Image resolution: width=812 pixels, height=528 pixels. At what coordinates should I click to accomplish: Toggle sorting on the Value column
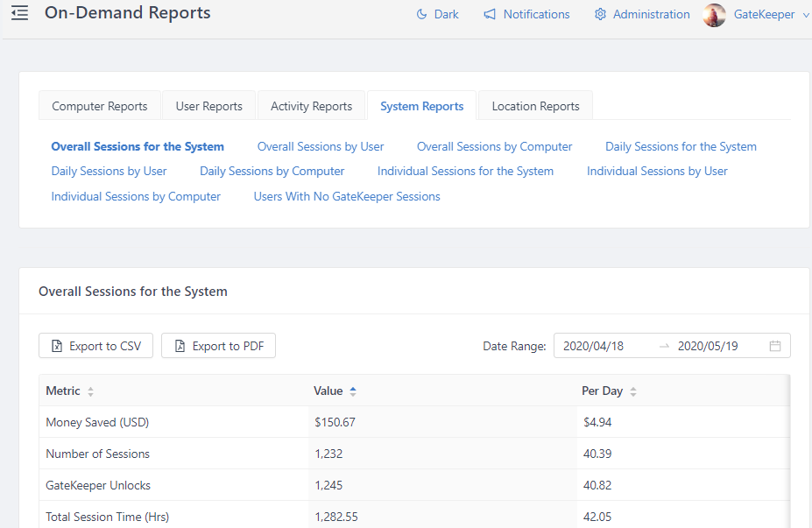(x=354, y=391)
